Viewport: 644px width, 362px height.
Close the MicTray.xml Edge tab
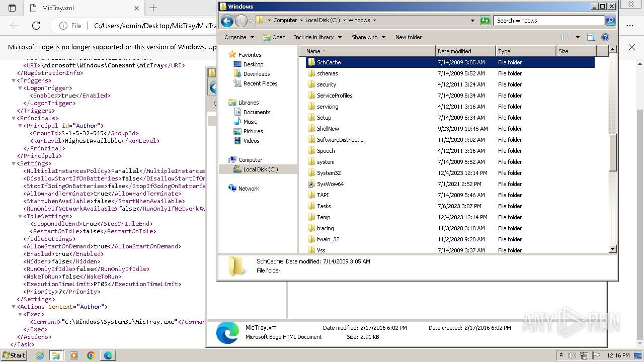[x=136, y=8]
